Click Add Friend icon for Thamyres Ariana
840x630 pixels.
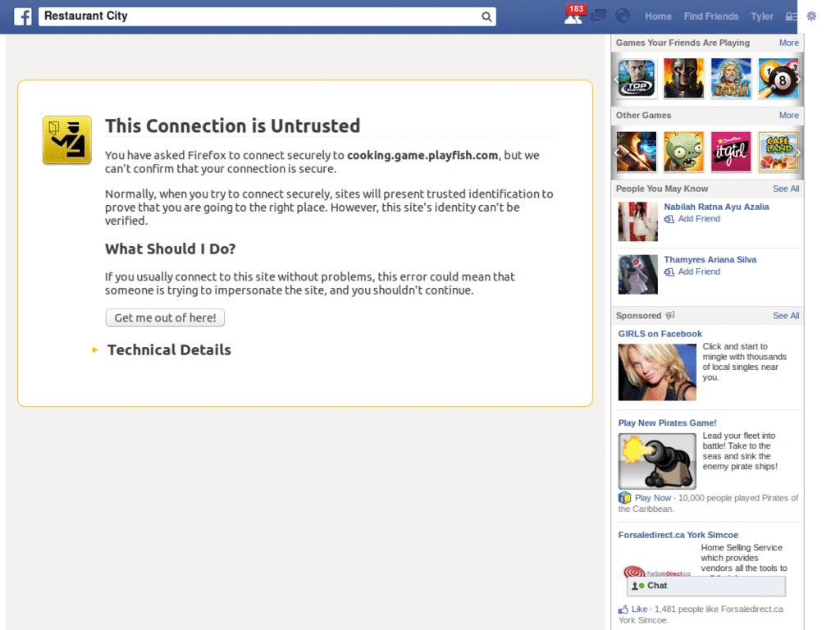point(669,272)
